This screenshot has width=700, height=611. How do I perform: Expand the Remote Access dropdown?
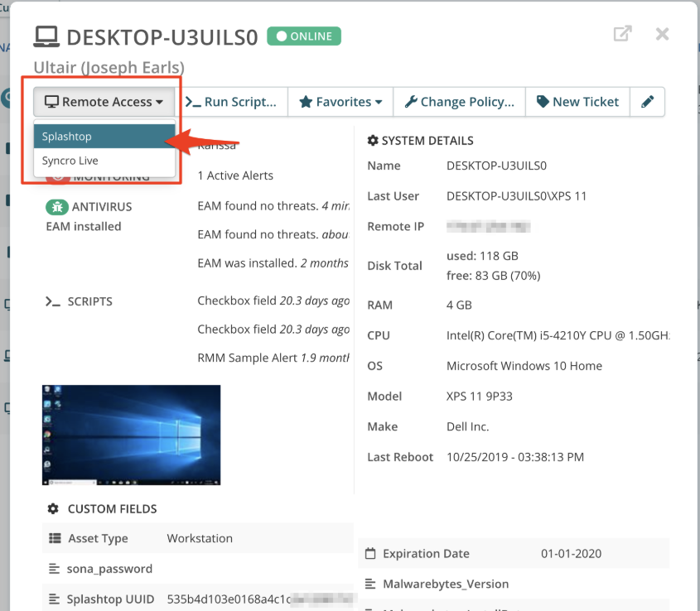click(x=104, y=102)
